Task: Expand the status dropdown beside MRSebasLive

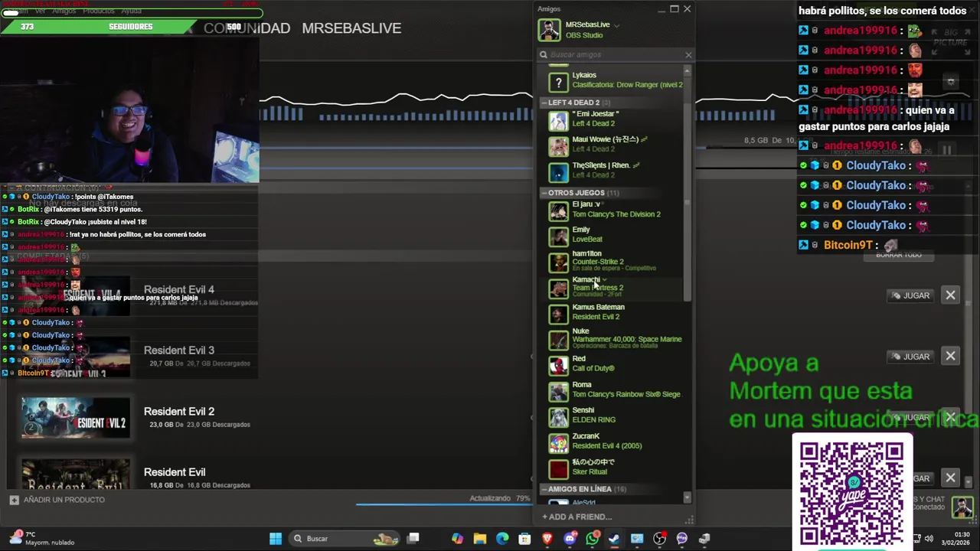Action: tap(616, 25)
